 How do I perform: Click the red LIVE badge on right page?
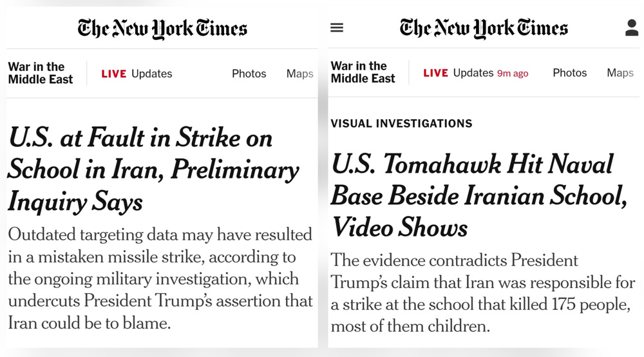435,73
